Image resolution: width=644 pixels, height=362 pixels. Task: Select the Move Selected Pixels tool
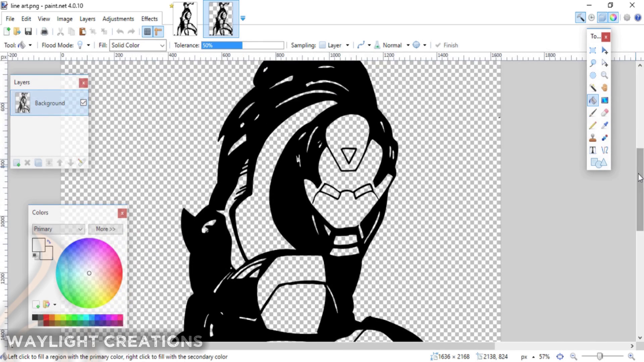pos(604,50)
